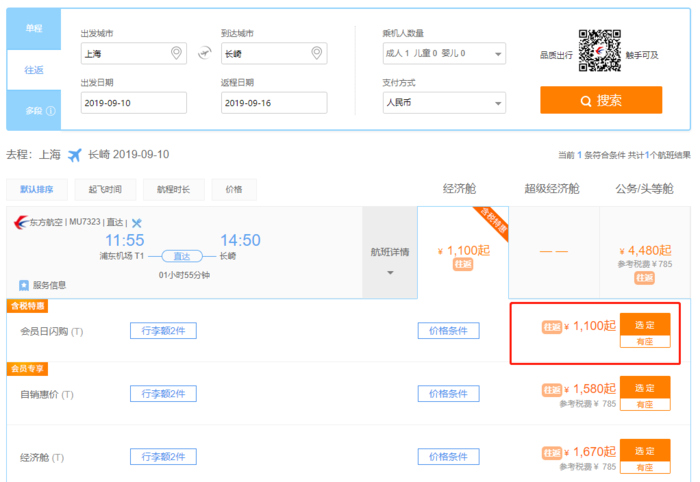Viewport: 700px width, 482px height.
Task: Switch to the 单程 one-way tab
Action: [x=33, y=28]
